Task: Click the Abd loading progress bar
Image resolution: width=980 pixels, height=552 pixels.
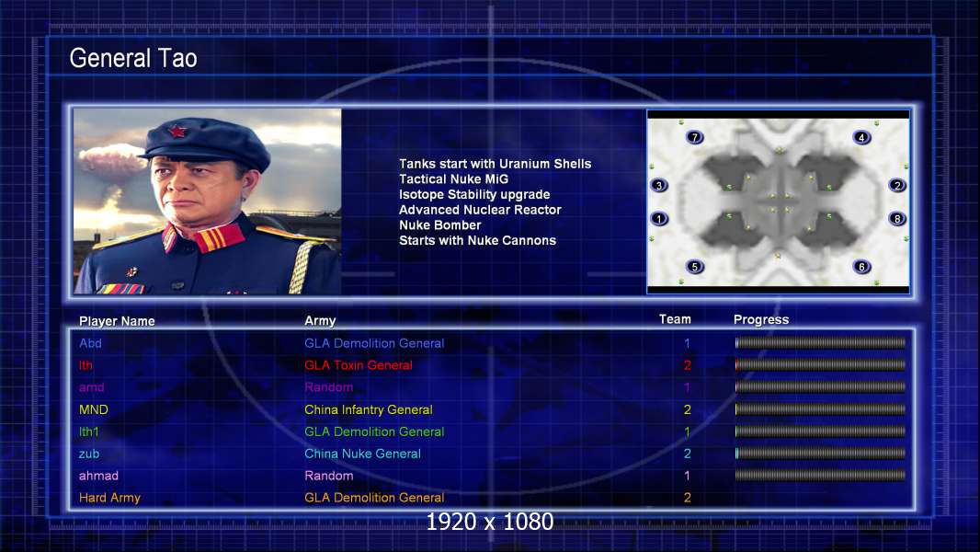Action: [820, 342]
